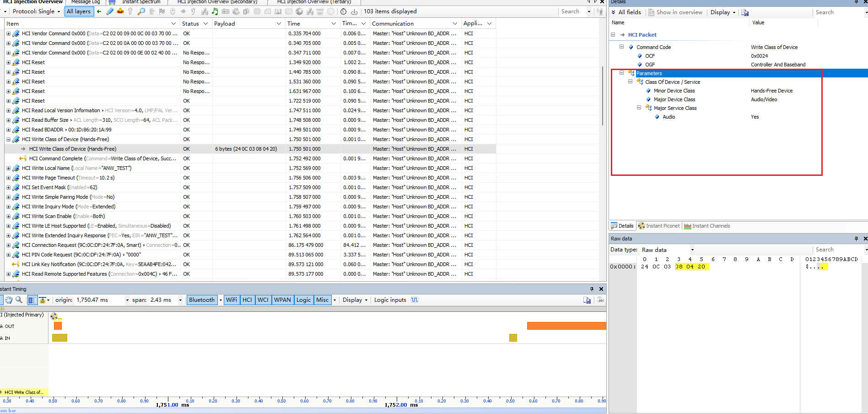Click the export icon in Details toolbar
Viewport: 868px width, 414px height.
click(745, 12)
